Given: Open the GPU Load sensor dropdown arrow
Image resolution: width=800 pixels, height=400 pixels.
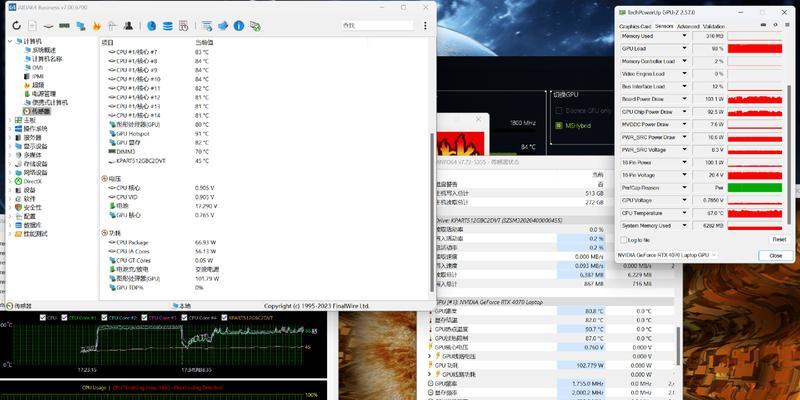Looking at the screenshot, I should pyautogui.click(x=685, y=48).
